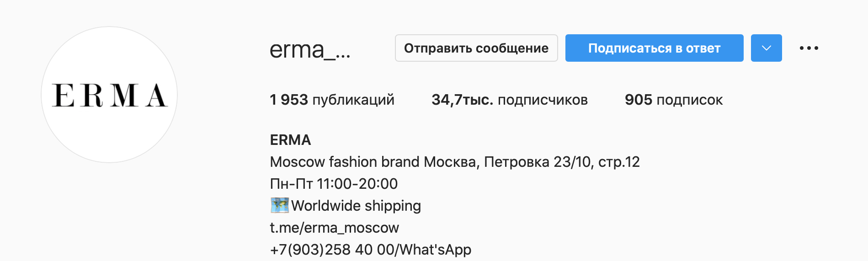Image resolution: width=868 pixels, height=261 pixels.
Task: Click the Moscow fashion brand bio text
Action: pos(344,162)
